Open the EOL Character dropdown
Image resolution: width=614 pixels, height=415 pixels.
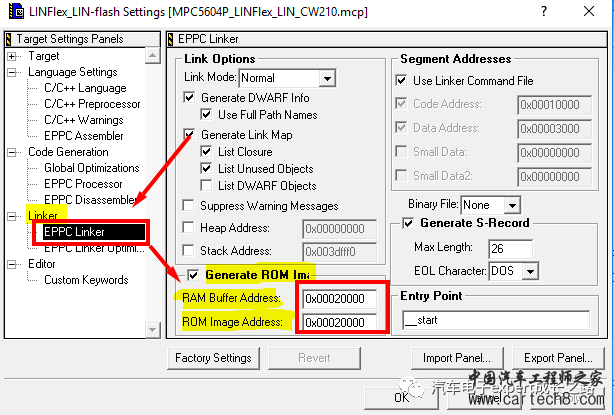click(x=530, y=271)
